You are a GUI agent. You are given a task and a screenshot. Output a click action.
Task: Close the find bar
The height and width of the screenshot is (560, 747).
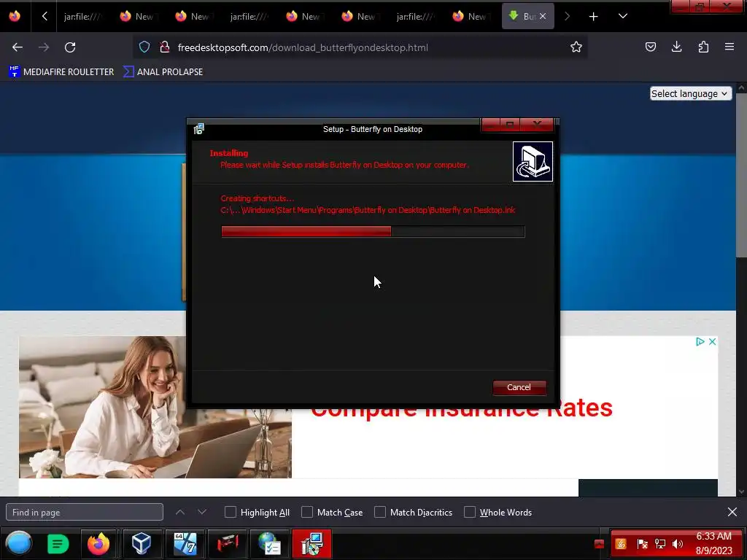732,512
